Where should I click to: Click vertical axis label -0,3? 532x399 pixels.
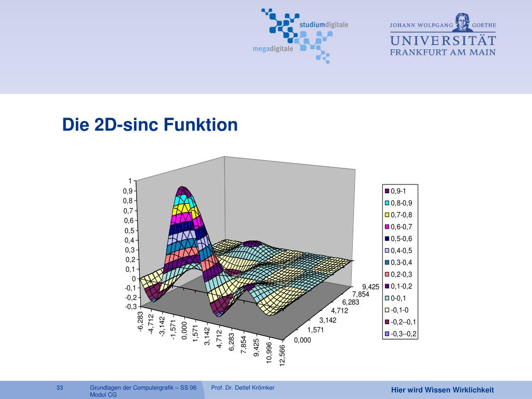pyautogui.click(x=131, y=307)
